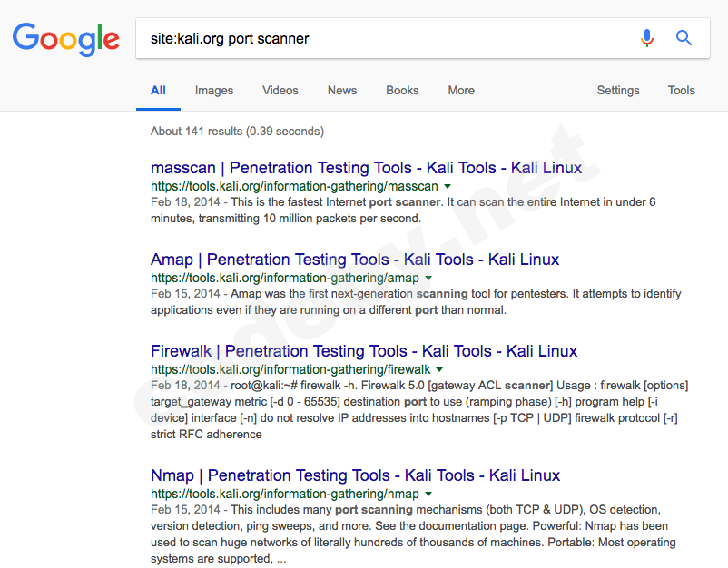Visit the Firewalk tools.kali.org page
Image resolution: width=728 pixels, height=568 pixels.
(363, 351)
